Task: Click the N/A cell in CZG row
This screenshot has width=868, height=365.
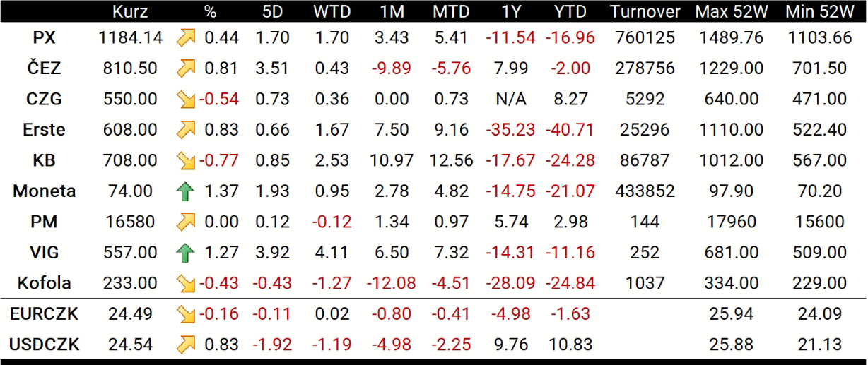Action: pos(510,100)
